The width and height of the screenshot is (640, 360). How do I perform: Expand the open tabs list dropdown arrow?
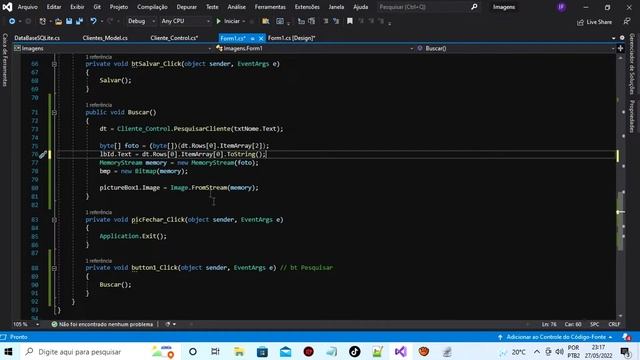point(613,38)
